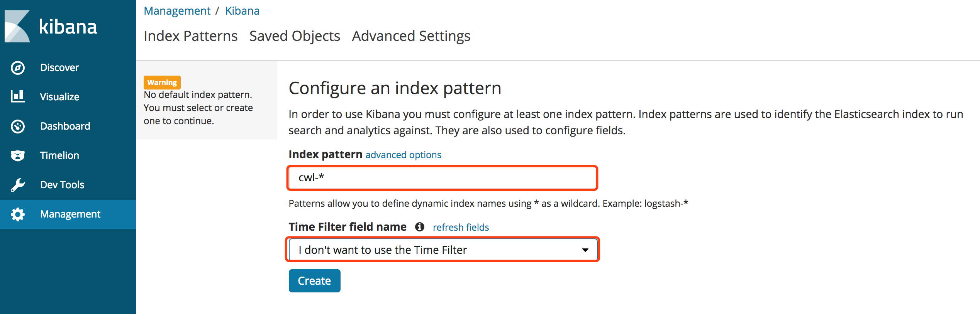Click the Management breadcrumb link
The height and width of the screenshot is (314, 980).
(177, 11)
